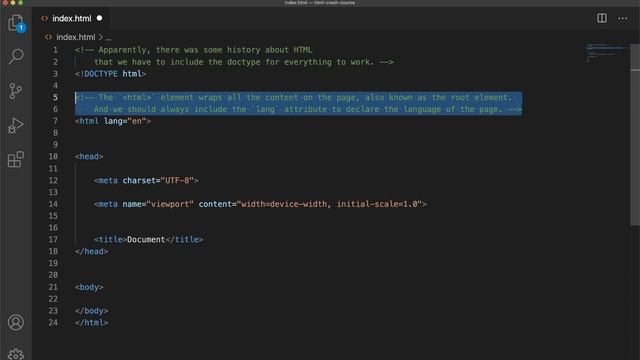The width and height of the screenshot is (640, 360).
Task: Select the index.html editor tab
Action: pos(71,18)
